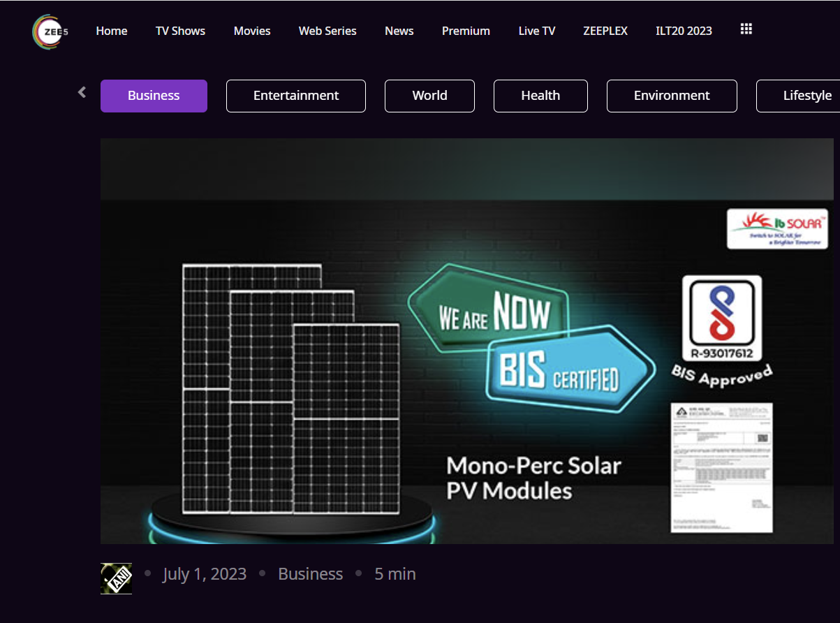
Task: Open the Movies menu
Action: click(x=252, y=31)
